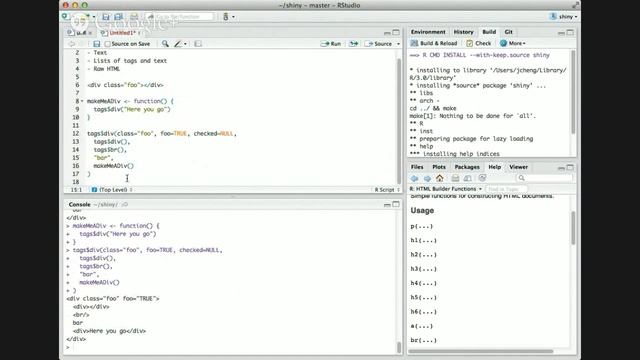Open the HTML Builder Functions topic dropdown
This screenshot has width=640, height=360.
point(446,189)
